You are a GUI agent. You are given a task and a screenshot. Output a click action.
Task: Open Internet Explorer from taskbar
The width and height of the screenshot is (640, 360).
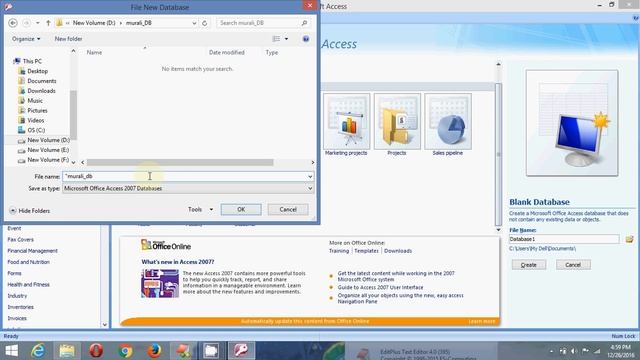(38, 351)
